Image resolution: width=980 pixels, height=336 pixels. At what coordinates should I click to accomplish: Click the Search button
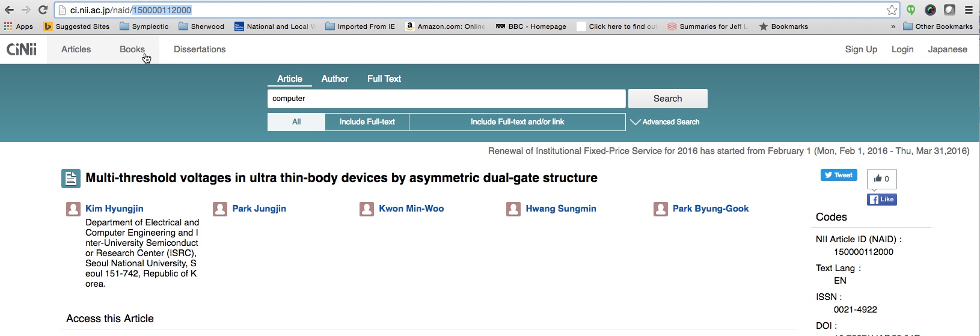pos(667,99)
